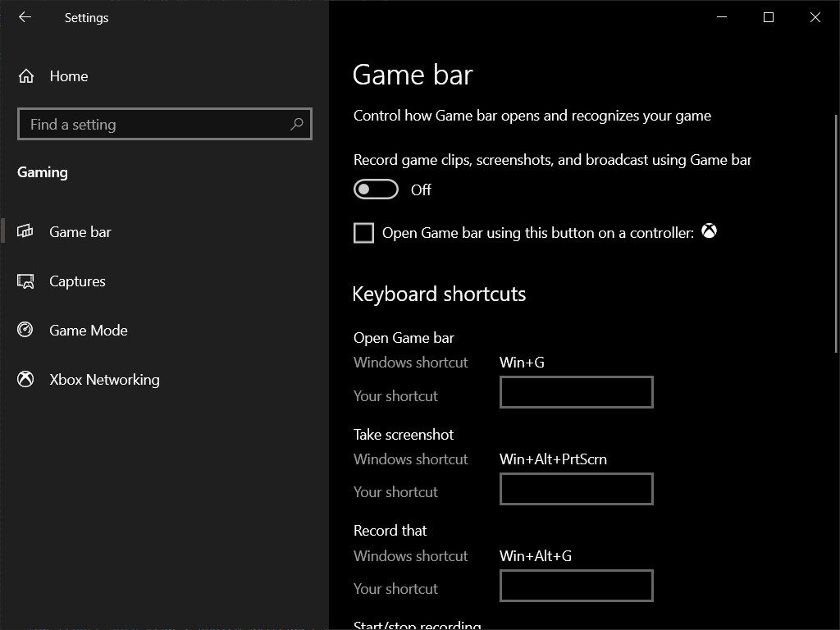Screen dimensions: 840x630
Task: Maximize the Settings window
Action: click(768, 16)
